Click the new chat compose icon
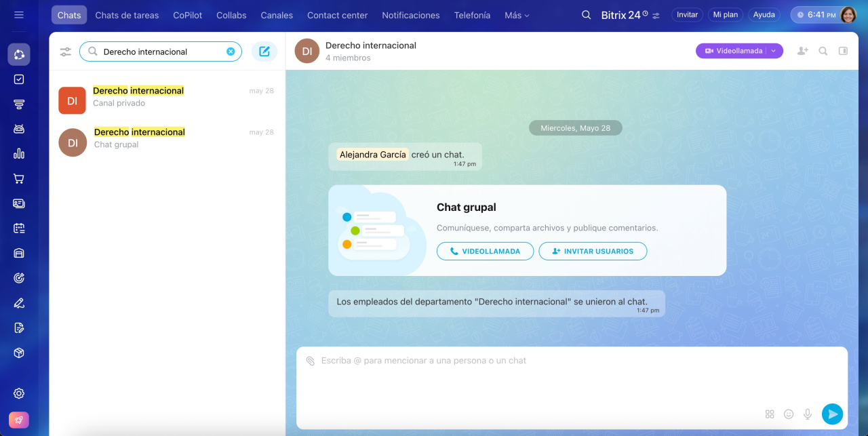Viewport: 868px width, 436px height. (264, 52)
